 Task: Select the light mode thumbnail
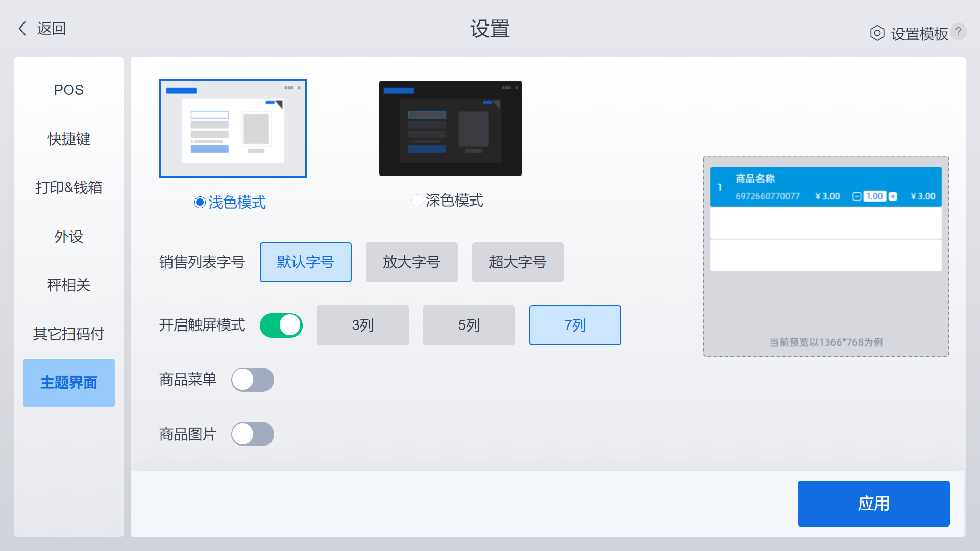click(233, 128)
